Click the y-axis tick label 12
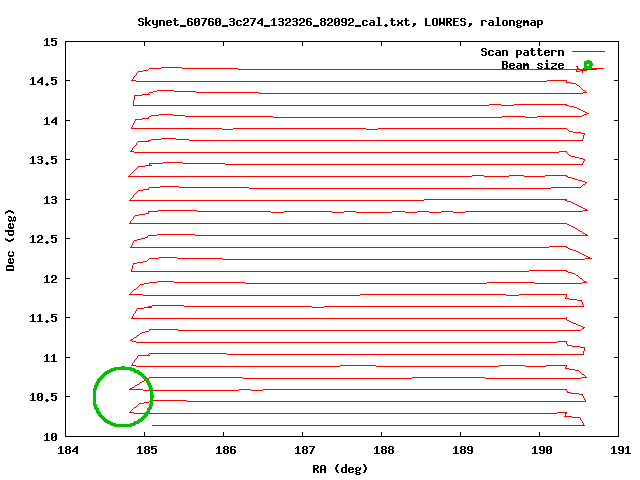 point(51,279)
